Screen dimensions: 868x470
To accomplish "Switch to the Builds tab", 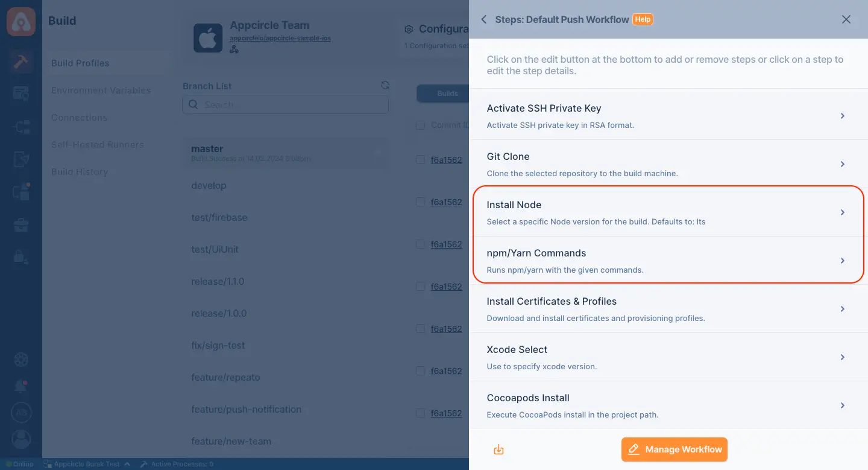I will click(x=447, y=94).
